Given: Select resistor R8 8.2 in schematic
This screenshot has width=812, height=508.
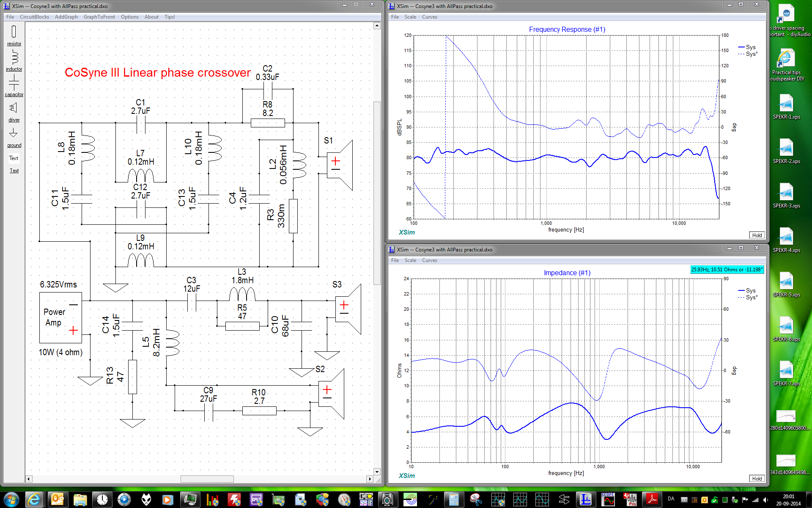Looking at the screenshot, I should 268,123.
